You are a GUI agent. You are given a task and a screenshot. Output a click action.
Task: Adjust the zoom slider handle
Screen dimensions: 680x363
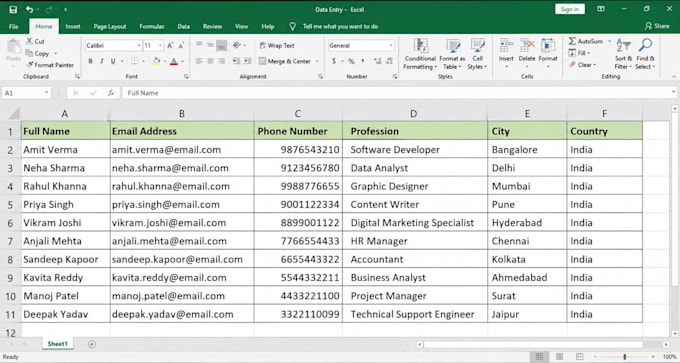pos(624,356)
